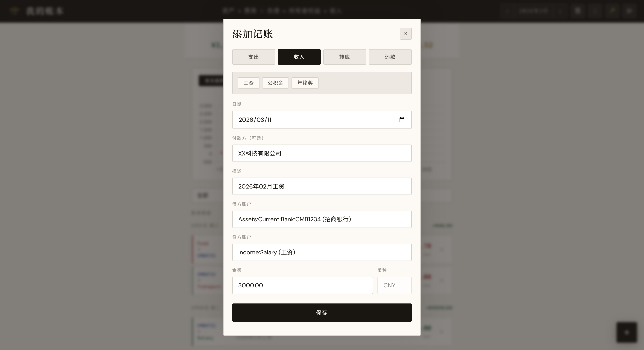
Task: Apply the 工资 quick template chip
Action: tap(248, 83)
